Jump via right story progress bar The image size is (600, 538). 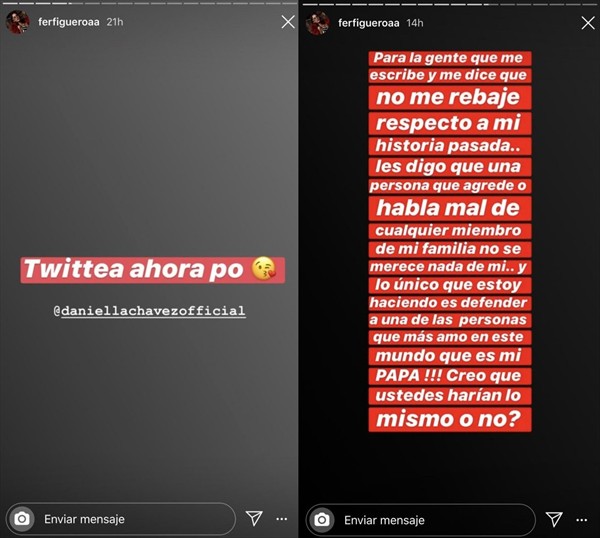click(x=449, y=4)
